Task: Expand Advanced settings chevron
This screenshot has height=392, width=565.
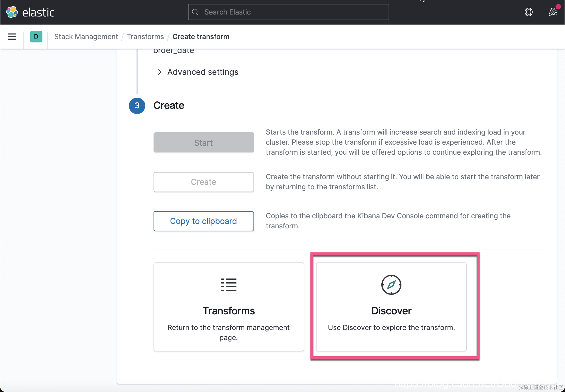Action: 159,72
